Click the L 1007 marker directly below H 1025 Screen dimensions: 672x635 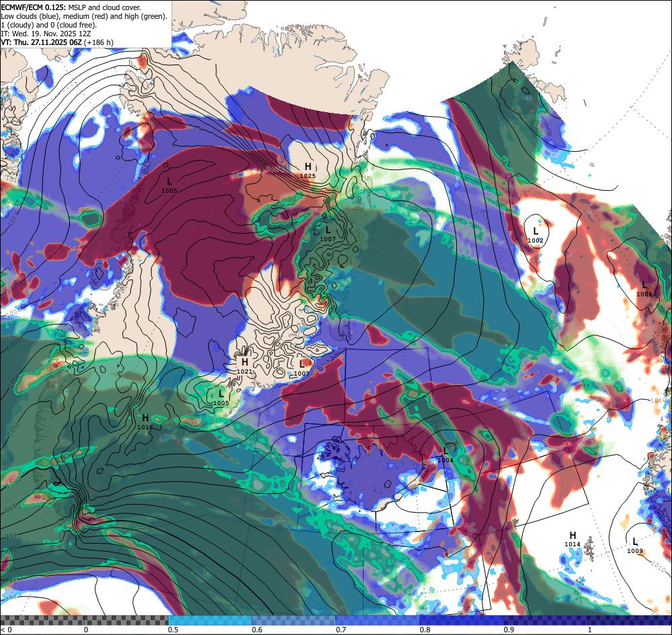coord(328,234)
